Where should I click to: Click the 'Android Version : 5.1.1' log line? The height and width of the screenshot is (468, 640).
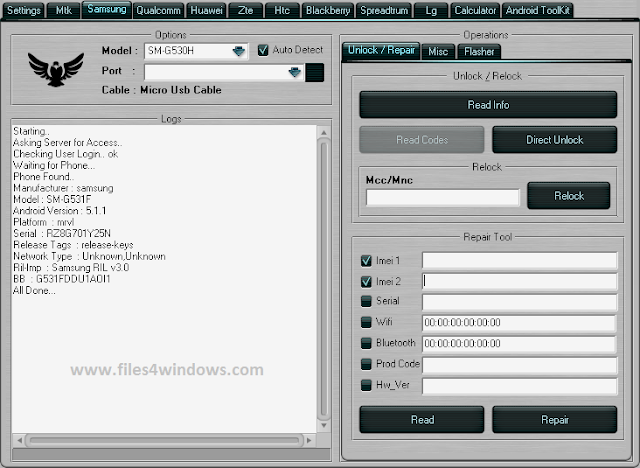pos(59,211)
